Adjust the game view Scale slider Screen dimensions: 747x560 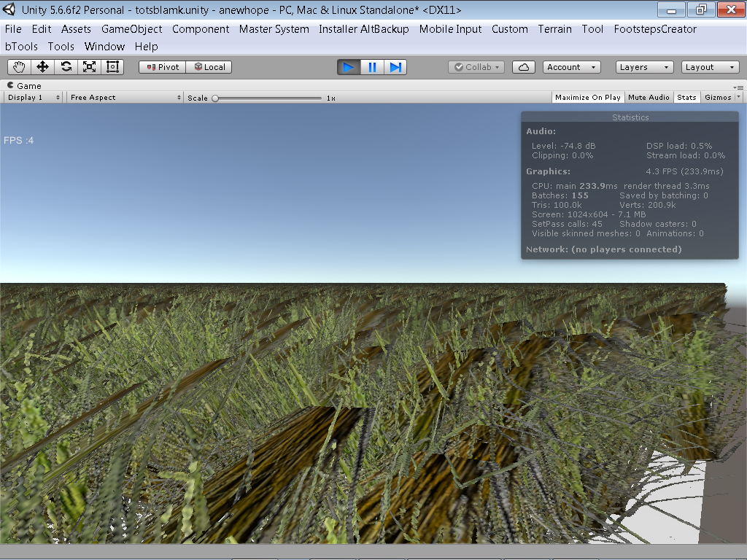click(215, 97)
